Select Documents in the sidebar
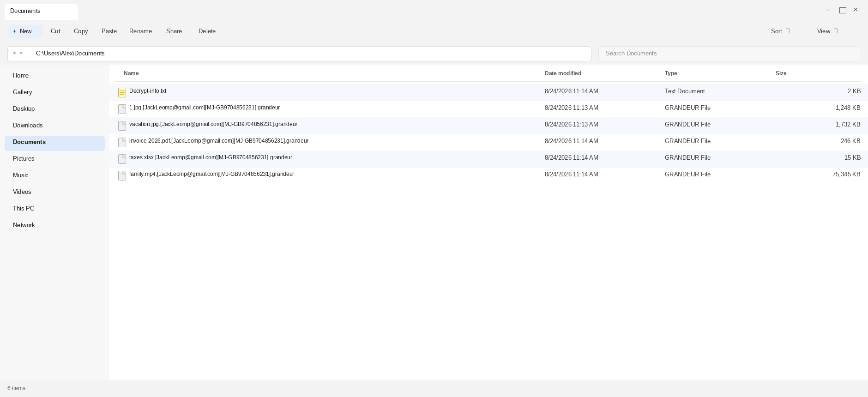This screenshot has height=397, width=868. [54, 142]
